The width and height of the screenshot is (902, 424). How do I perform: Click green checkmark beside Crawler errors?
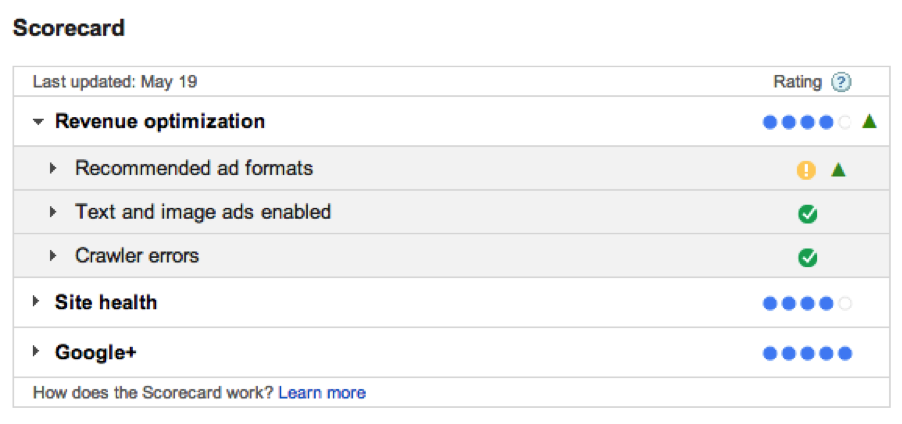tap(808, 258)
